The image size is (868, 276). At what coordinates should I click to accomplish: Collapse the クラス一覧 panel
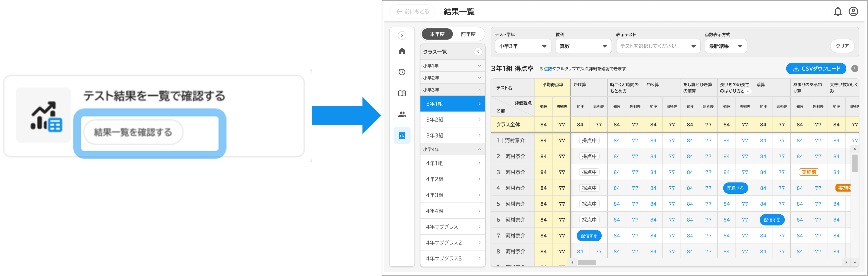[x=478, y=52]
